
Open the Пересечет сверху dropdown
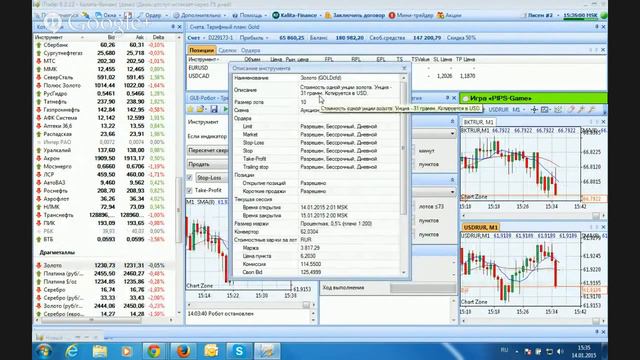coord(208,150)
